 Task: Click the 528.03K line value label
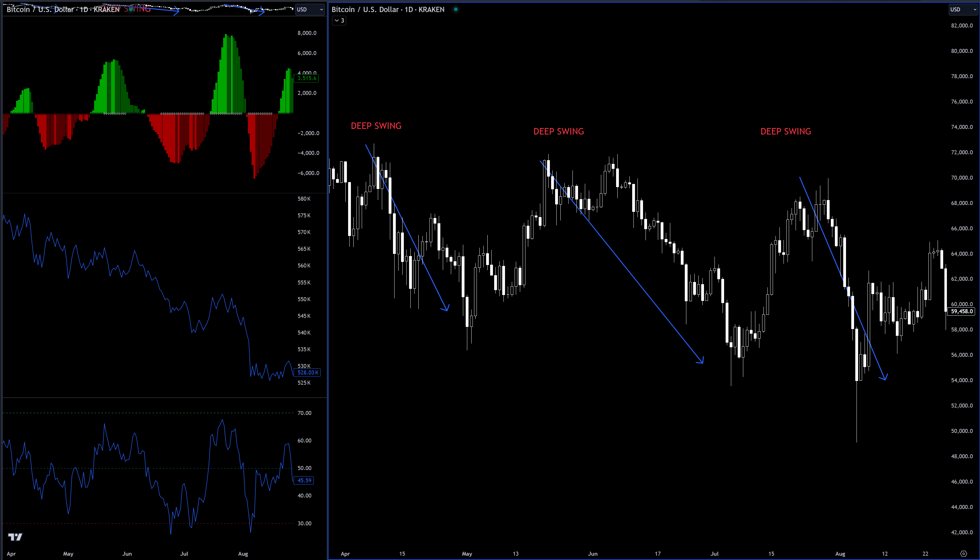click(307, 372)
